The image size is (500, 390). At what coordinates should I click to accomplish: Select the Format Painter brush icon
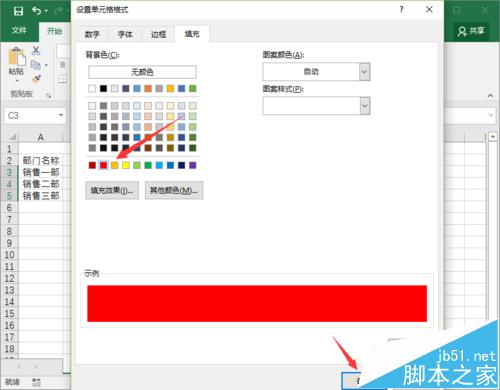click(36, 79)
